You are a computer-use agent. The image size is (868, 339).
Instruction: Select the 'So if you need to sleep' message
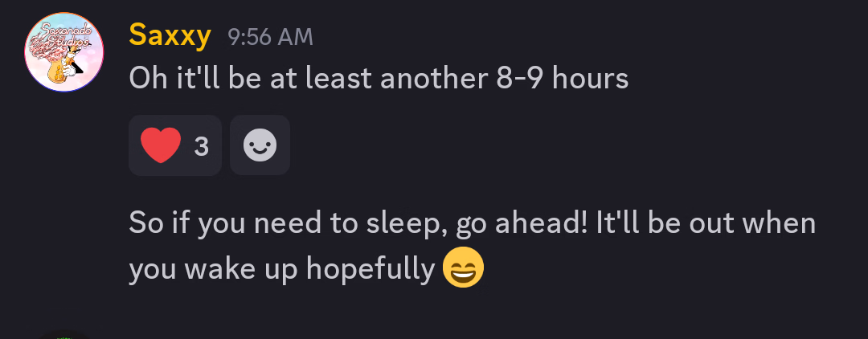point(473,246)
